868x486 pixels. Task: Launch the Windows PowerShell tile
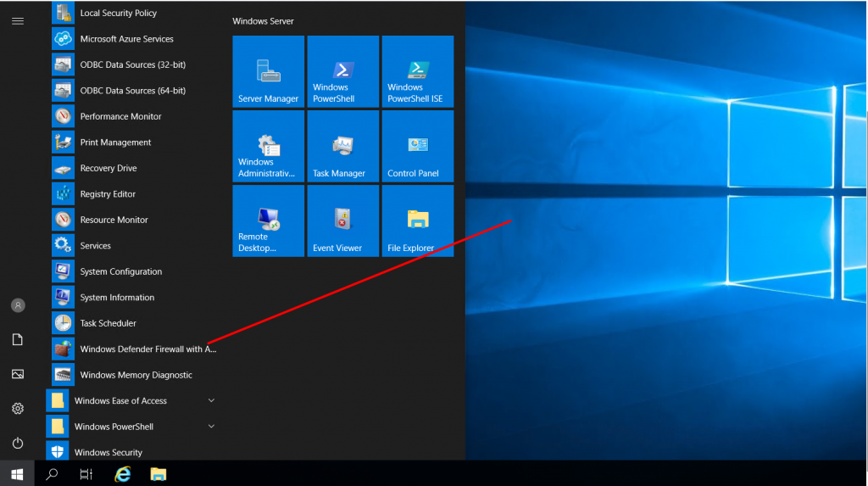343,71
